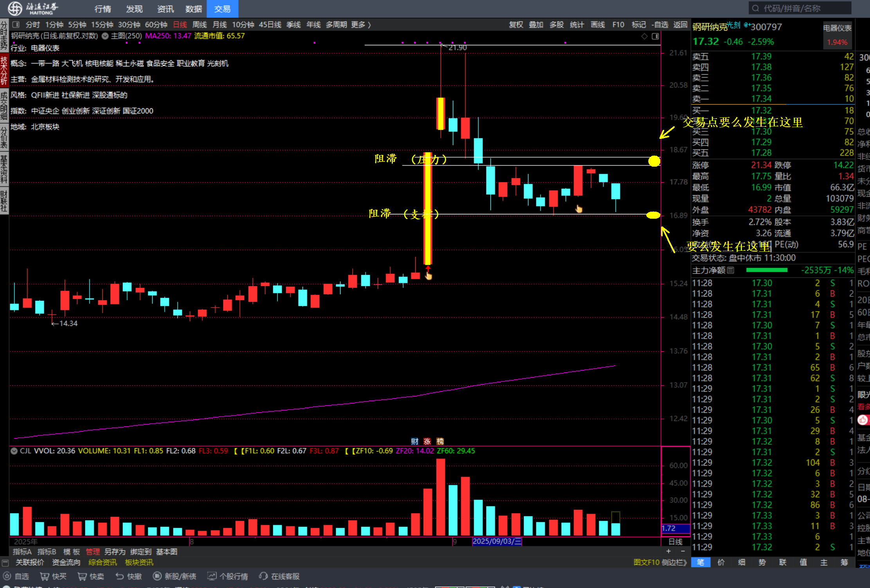870x588 pixels.
Task: Click the F10 button
Action: [x=618, y=25]
